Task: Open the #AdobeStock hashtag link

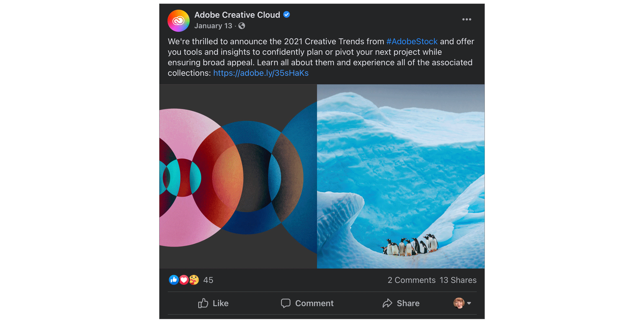Action: coord(412,41)
